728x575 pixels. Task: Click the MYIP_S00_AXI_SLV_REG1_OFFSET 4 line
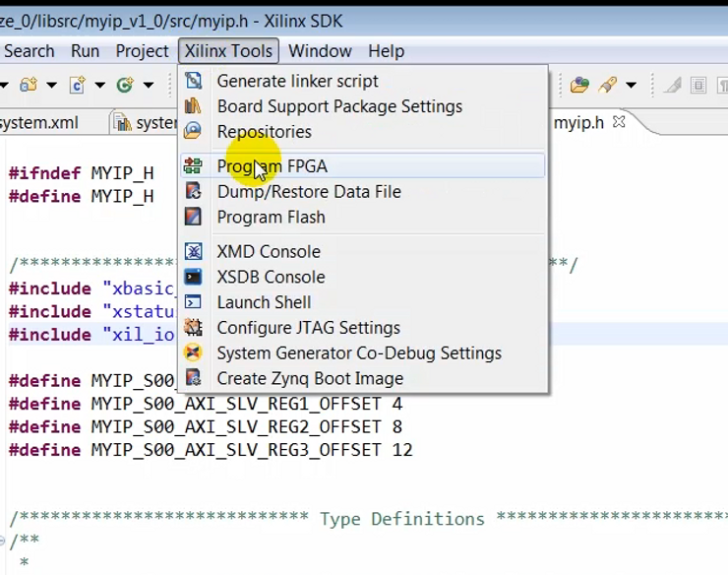[206, 404]
